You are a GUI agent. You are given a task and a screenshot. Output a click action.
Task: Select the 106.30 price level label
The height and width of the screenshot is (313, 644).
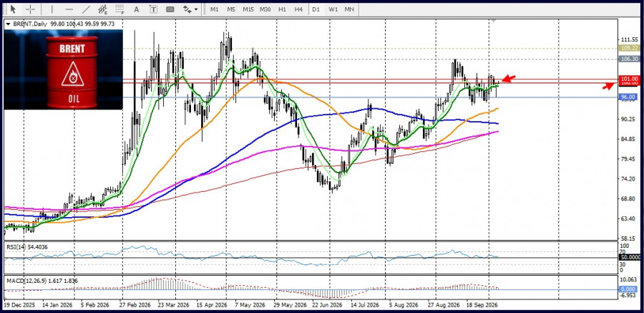(x=629, y=59)
